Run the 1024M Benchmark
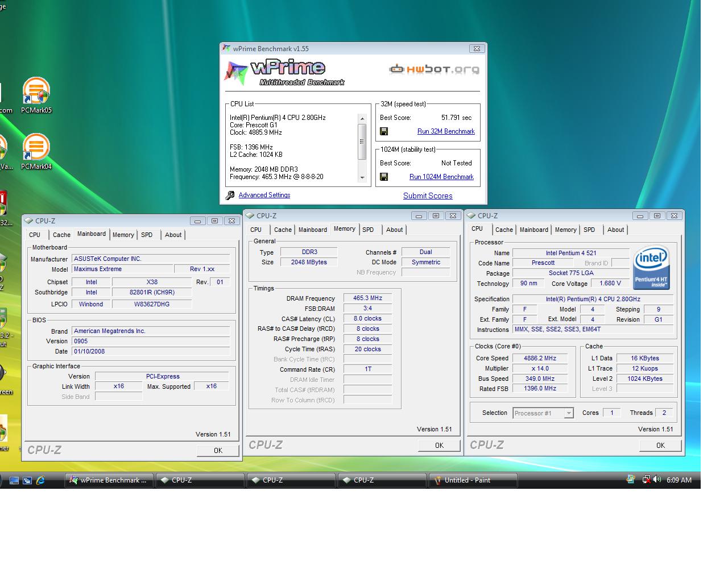Image resolution: width=728 pixels, height=582 pixels. pos(441,177)
